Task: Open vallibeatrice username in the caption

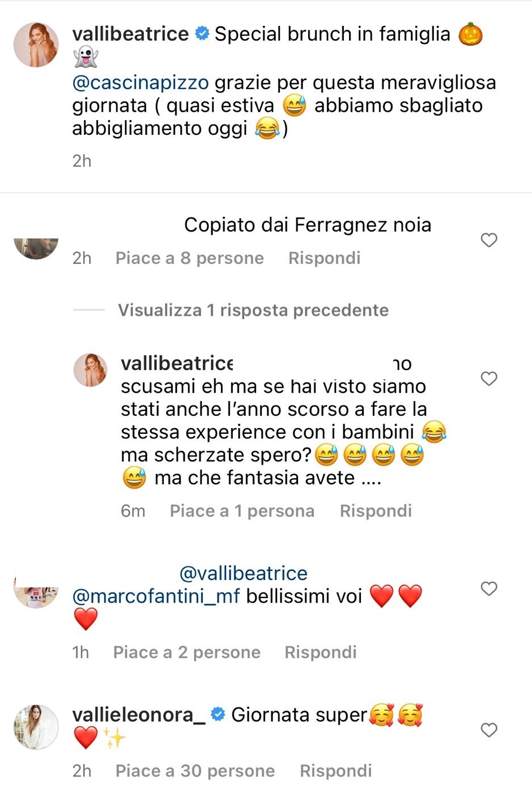Action: click(x=130, y=34)
